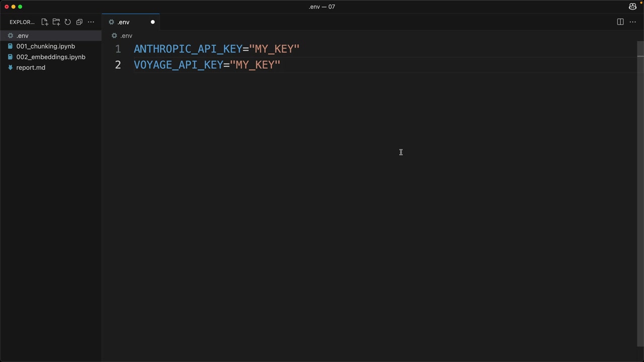Click line number 2 in the gutter
Viewport: 644px width, 362px height.
click(x=118, y=65)
